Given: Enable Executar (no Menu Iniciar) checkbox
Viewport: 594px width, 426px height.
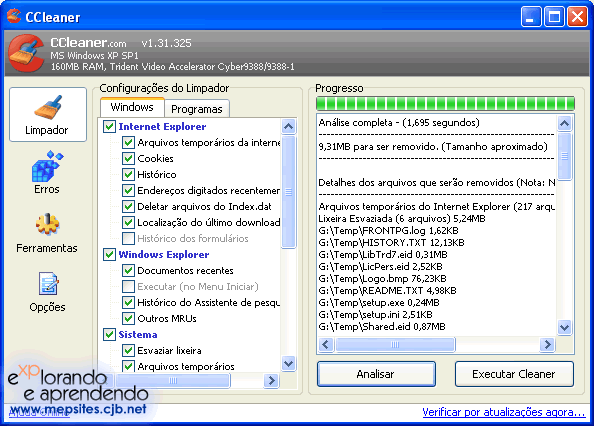Looking at the screenshot, I should (128, 286).
